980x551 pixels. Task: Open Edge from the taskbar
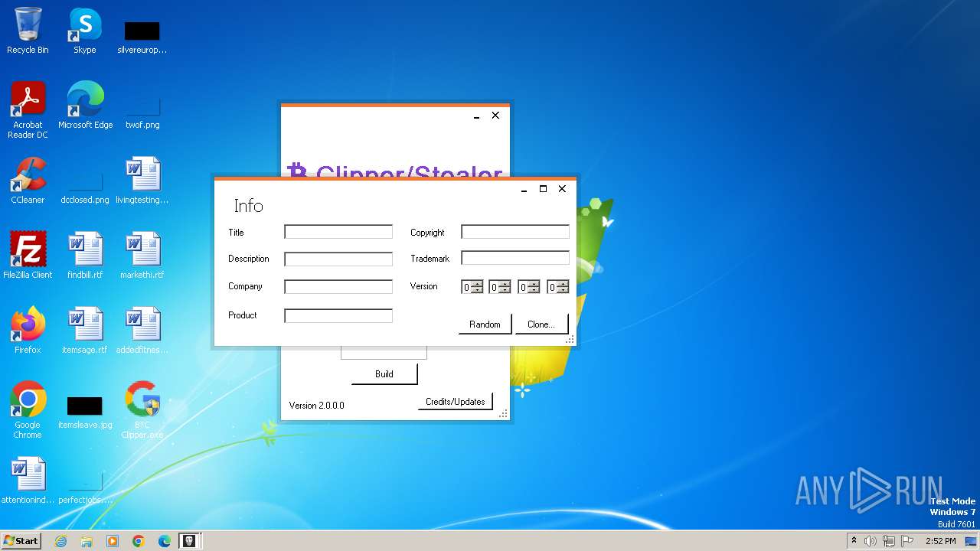coord(165,541)
